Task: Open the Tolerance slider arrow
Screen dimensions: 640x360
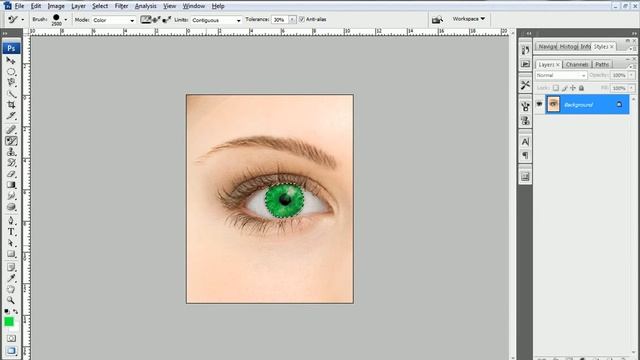Action: click(292, 20)
